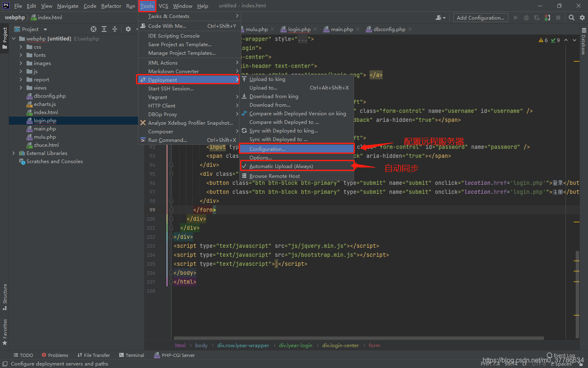Click Collapse All icon in Project panel
This screenshot has height=368, width=588.
[x=115, y=29]
